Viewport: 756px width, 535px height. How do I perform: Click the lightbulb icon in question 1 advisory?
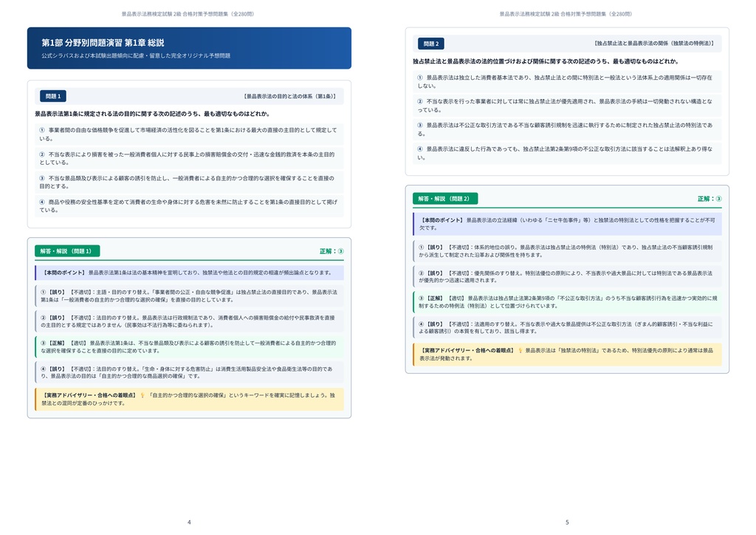coord(142,395)
